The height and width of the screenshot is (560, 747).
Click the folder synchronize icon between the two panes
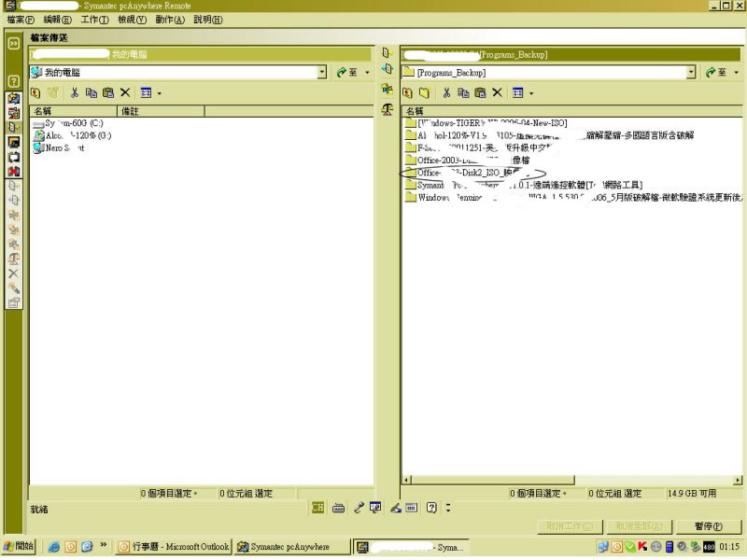(x=388, y=89)
